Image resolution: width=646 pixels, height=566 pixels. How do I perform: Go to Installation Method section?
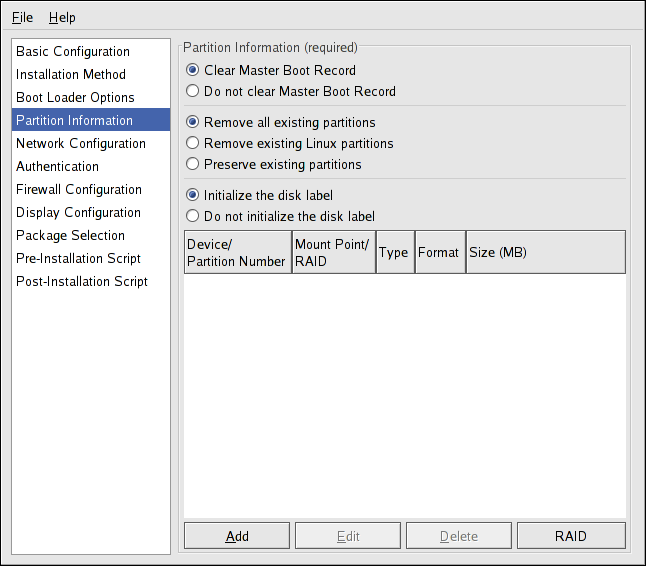[x=71, y=74]
